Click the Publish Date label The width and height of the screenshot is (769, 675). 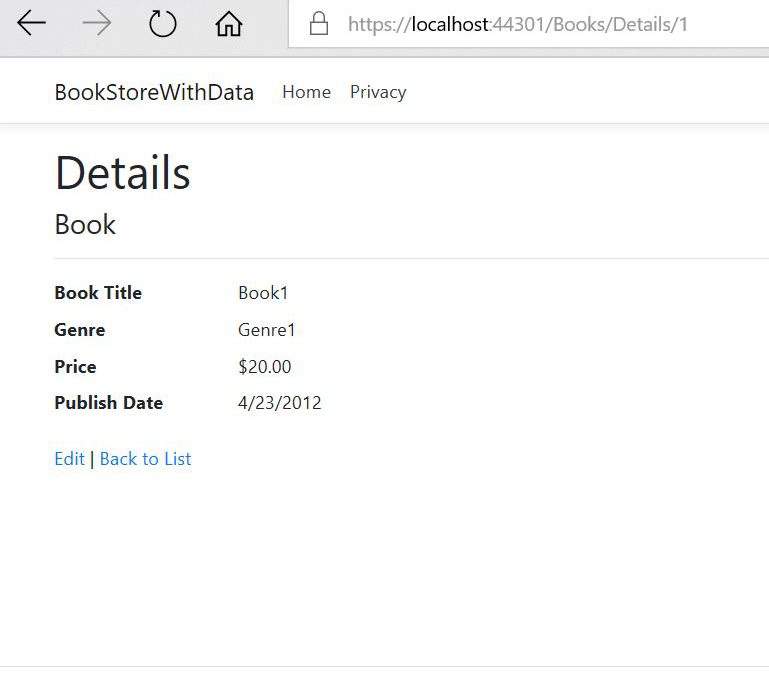[108, 403]
